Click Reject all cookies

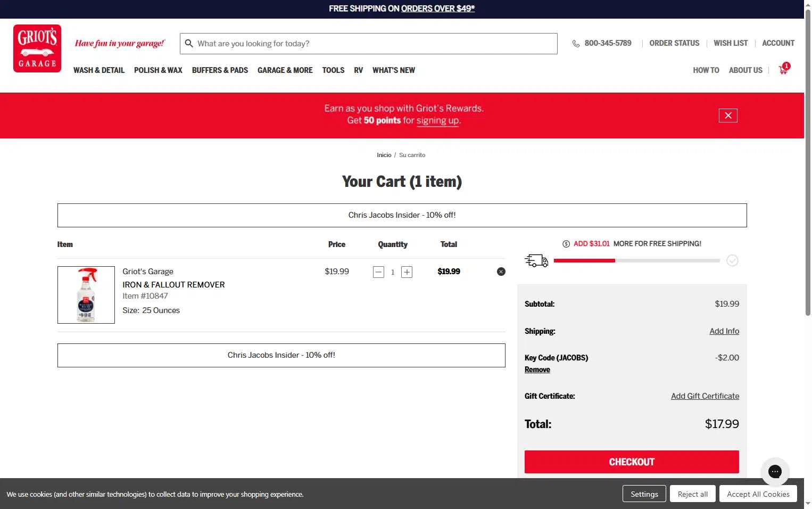pyautogui.click(x=693, y=494)
